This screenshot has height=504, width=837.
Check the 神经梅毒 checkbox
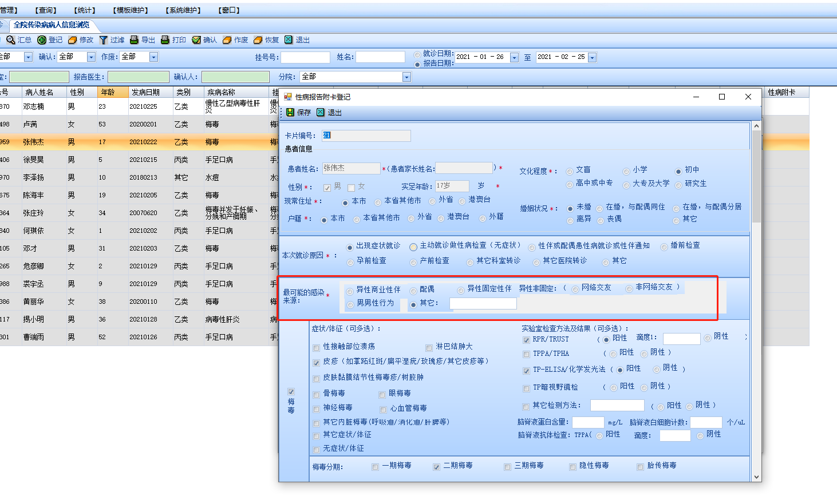[317, 409]
